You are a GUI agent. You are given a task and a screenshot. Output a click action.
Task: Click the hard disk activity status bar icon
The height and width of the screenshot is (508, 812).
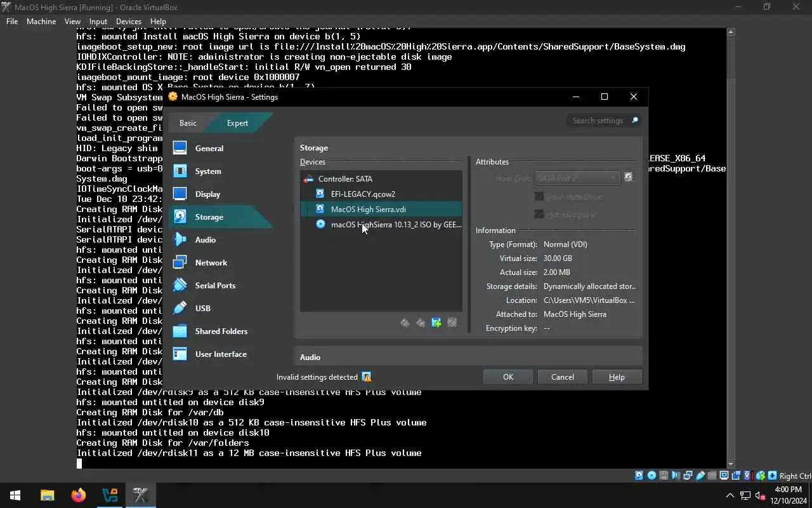tap(639, 476)
